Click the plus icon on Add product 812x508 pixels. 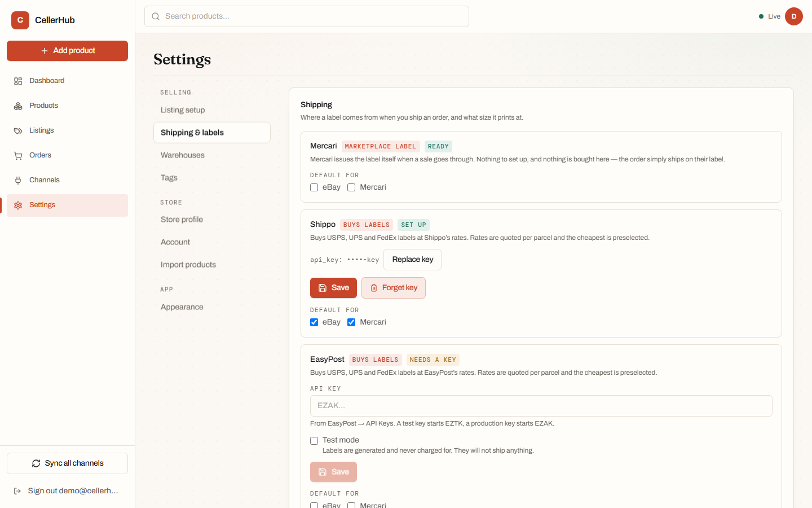point(45,51)
